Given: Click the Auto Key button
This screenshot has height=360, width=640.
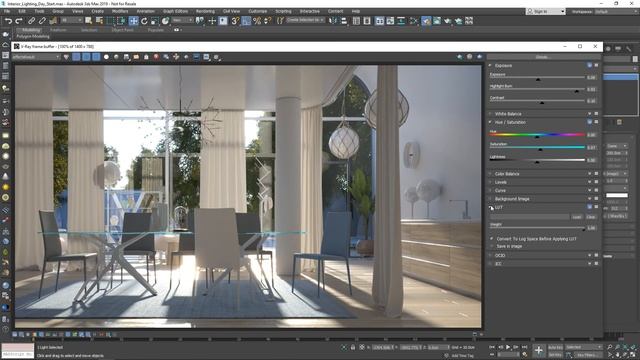Looking at the screenshot, I should pos(555,347).
